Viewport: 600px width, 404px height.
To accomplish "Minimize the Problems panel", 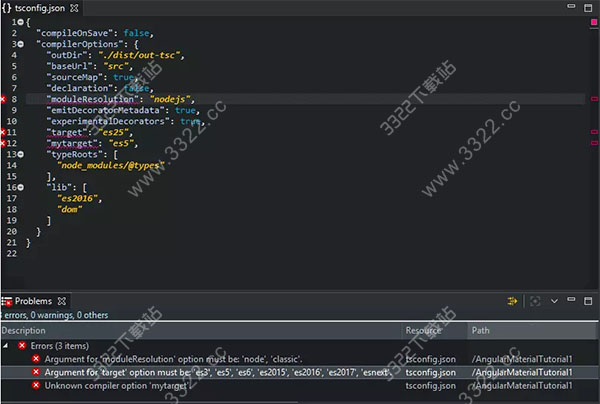I will click(x=573, y=300).
